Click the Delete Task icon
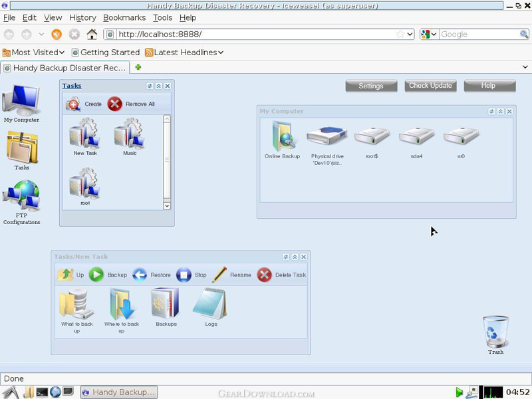This screenshot has width=532, height=399. coord(264,275)
